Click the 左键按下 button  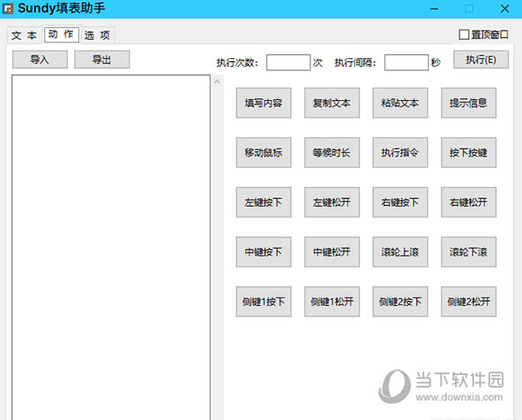pos(264,202)
